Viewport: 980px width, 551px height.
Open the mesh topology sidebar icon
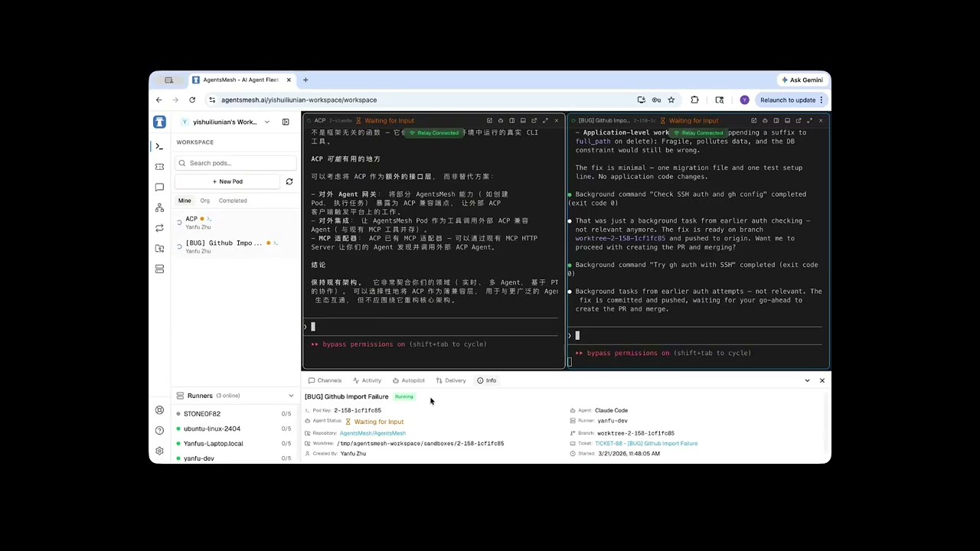159,207
